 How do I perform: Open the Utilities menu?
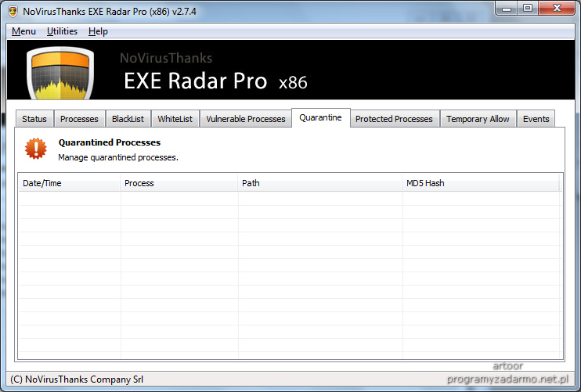coord(63,31)
